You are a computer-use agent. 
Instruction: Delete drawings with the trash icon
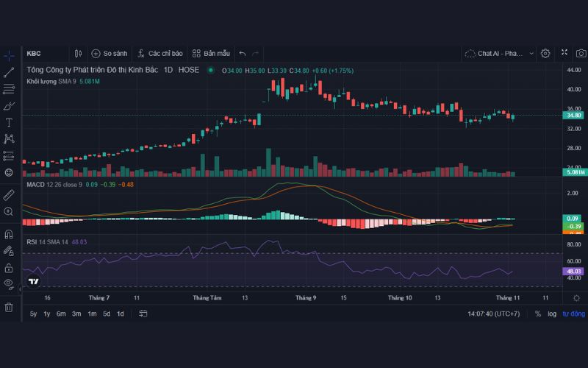pos(9,307)
